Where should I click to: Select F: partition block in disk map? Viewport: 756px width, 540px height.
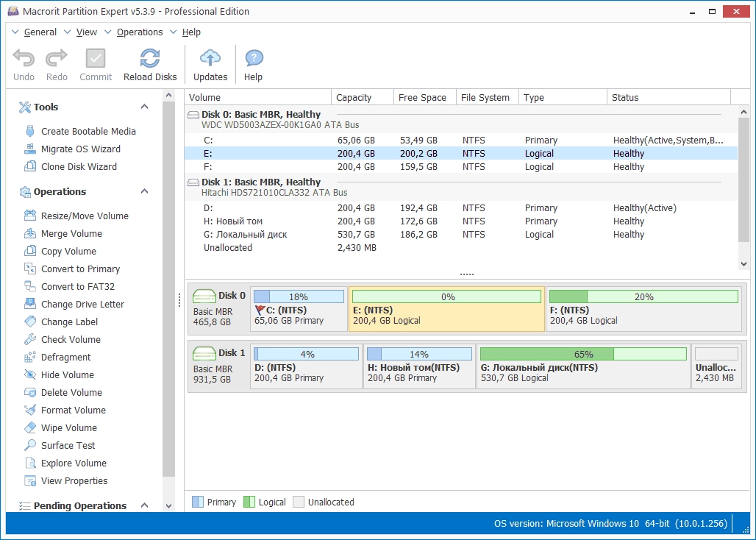click(x=643, y=309)
